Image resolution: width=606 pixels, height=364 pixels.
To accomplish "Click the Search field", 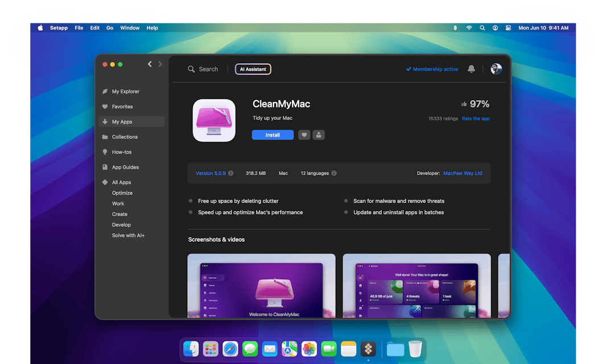I will point(203,69).
